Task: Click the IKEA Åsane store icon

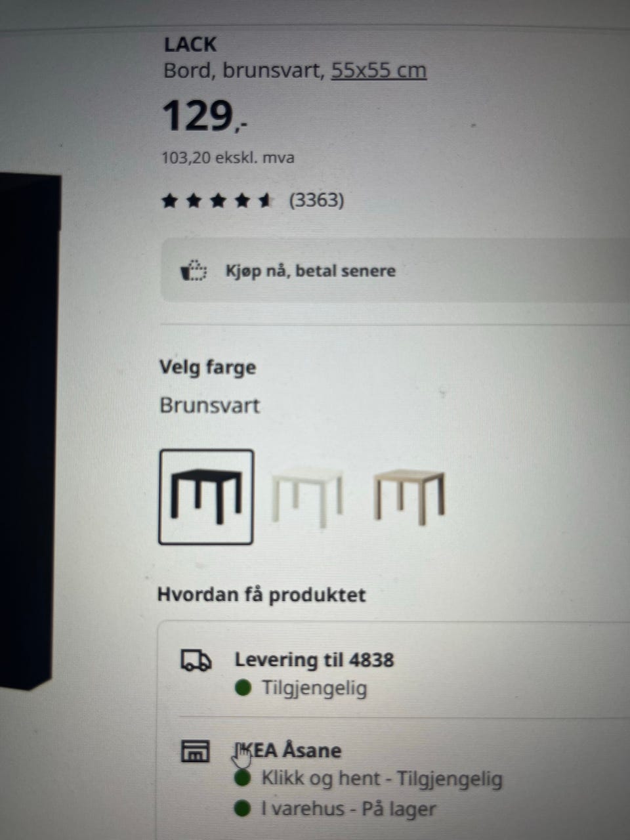Action: [x=195, y=751]
